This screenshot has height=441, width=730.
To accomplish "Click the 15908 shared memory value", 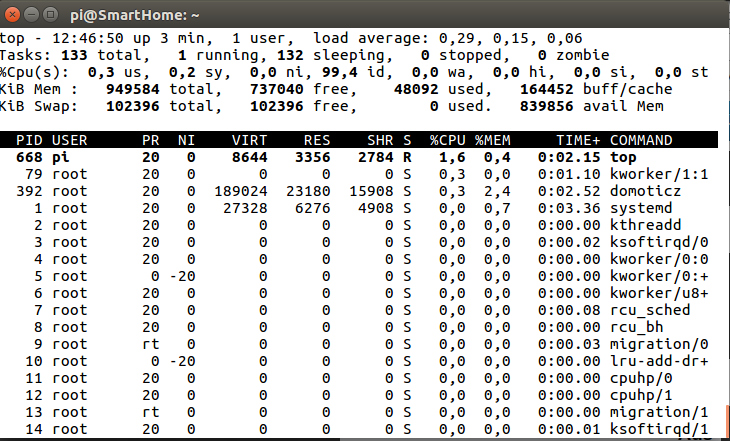I will point(371,191).
